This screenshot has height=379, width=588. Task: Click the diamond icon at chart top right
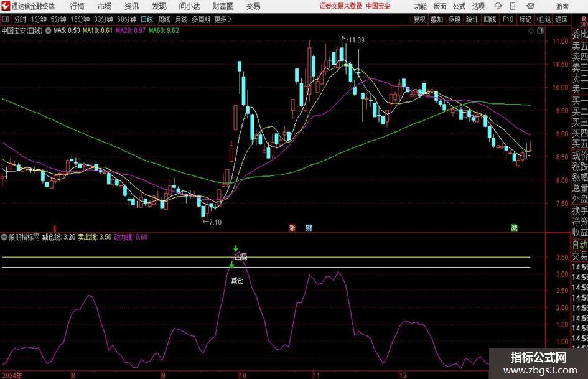coord(531,31)
